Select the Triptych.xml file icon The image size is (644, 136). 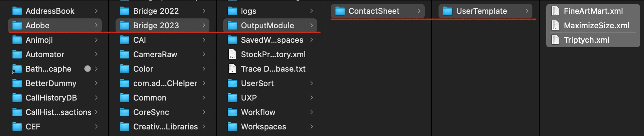coord(555,40)
